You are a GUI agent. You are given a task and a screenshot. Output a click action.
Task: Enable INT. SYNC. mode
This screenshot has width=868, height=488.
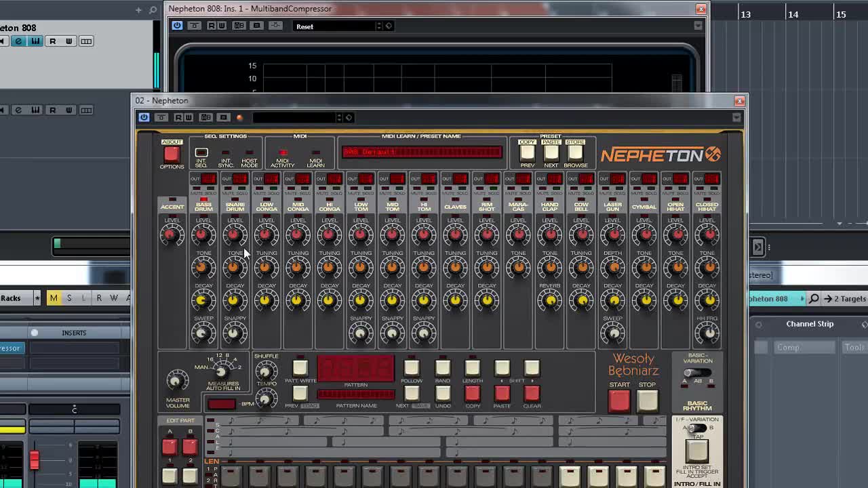[x=226, y=153]
